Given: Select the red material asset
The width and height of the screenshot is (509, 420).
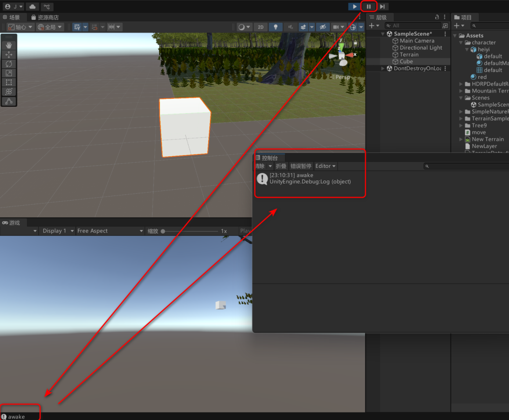Looking at the screenshot, I should 479,77.
